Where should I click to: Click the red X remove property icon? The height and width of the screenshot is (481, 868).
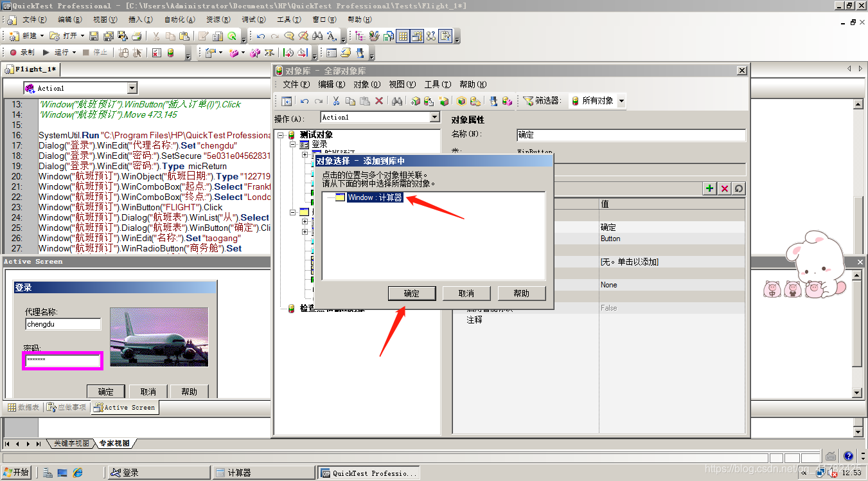pyautogui.click(x=725, y=188)
